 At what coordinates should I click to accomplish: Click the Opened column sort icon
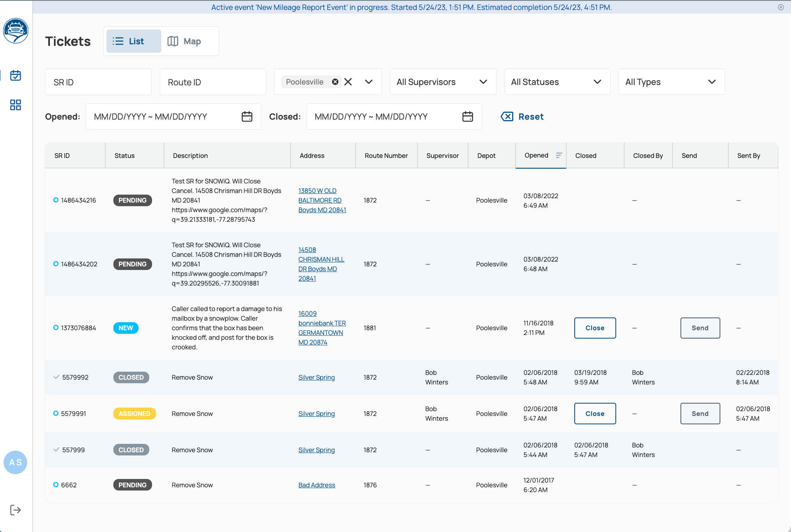click(x=559, y=155)
